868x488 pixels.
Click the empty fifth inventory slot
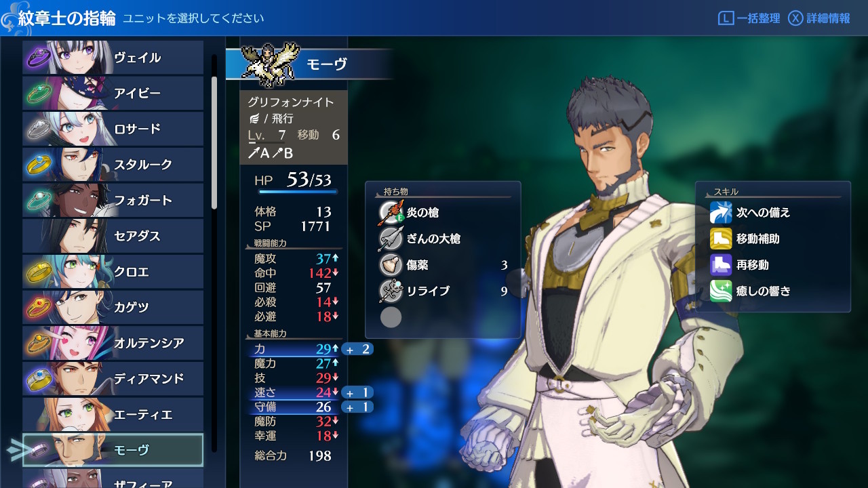[x=391, y=317]
